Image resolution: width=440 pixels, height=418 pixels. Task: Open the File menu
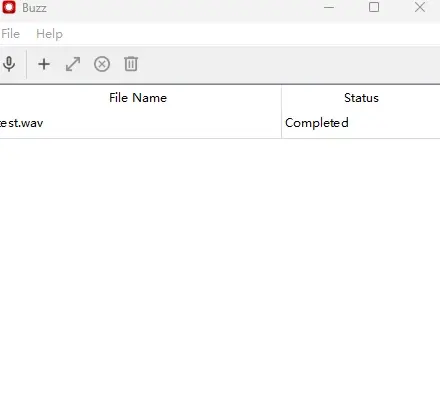10,34
